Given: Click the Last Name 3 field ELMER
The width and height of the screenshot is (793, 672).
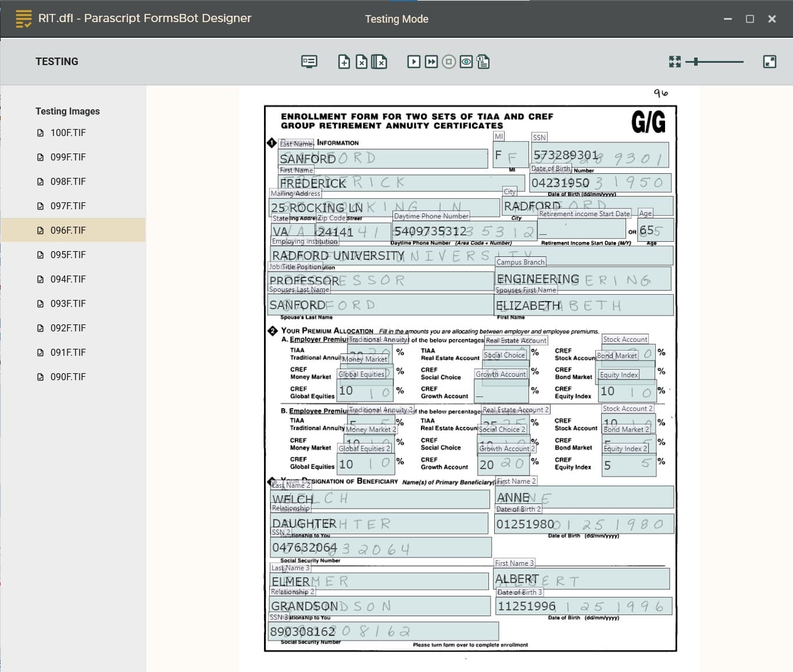Looking at the screenshot, I should click(380, 582).
